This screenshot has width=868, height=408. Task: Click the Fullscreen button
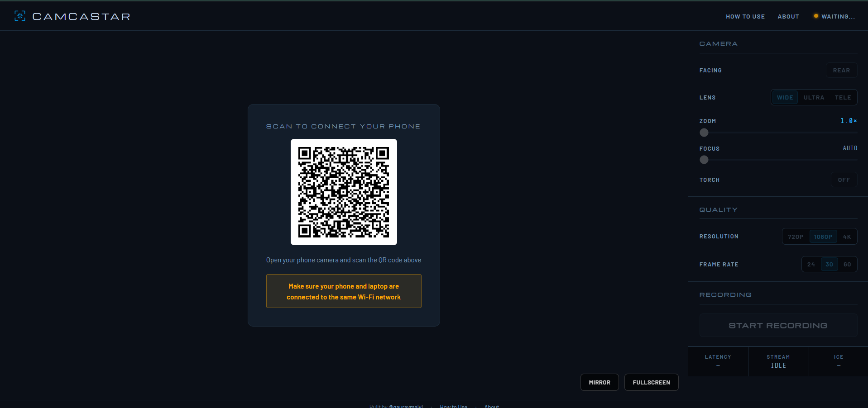pos(652,383)
